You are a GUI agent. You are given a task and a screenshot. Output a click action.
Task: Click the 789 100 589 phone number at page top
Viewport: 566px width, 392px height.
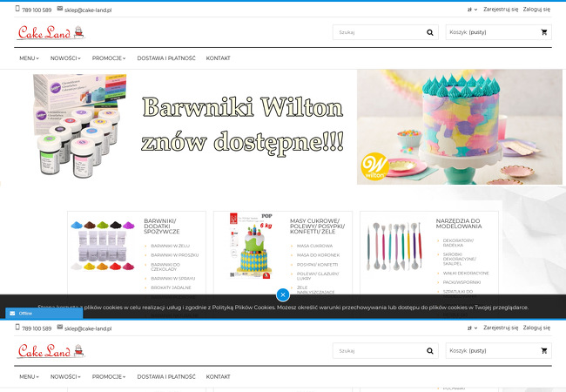(37, 10)
